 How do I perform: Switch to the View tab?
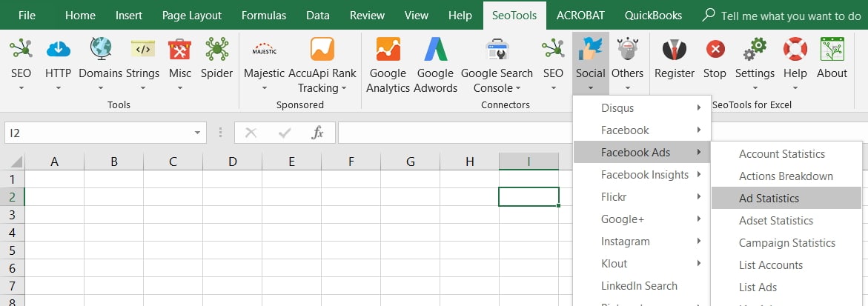(x=417, y=16)
